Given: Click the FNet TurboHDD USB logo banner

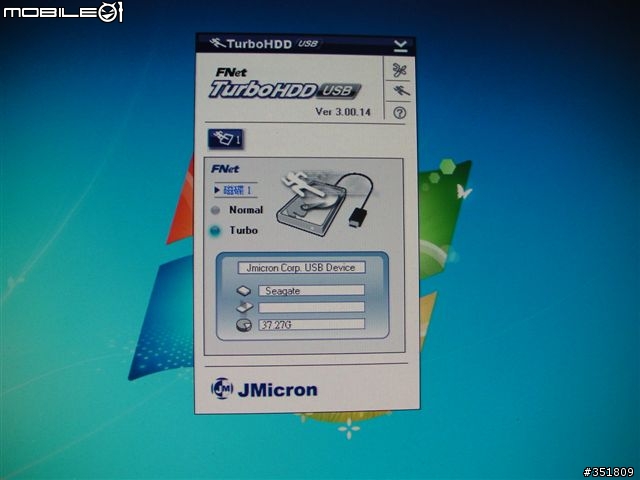Looking at the screenshot, I should (284, 84).
